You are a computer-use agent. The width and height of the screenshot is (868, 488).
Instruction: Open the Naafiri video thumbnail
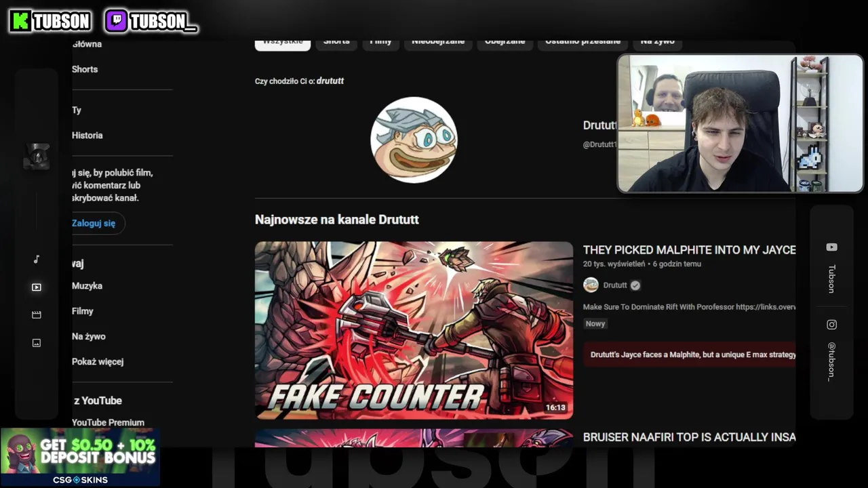[x=414, y=438]
